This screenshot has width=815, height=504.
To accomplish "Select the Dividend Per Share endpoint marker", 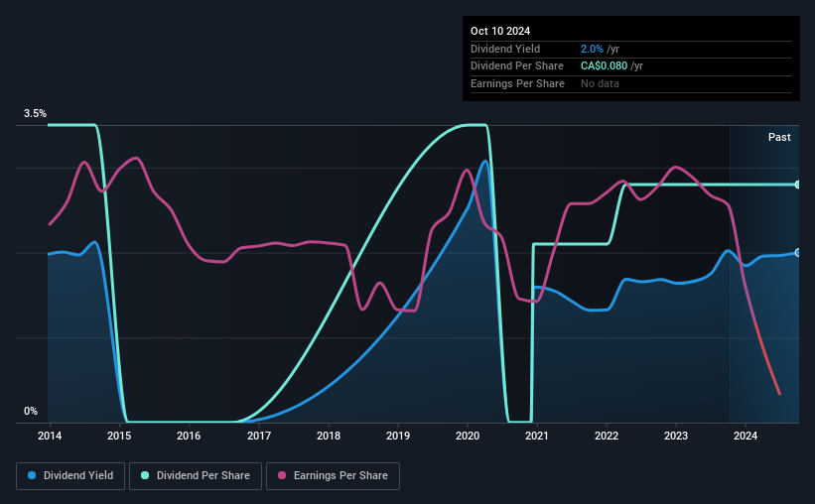I will pos(798,185).
